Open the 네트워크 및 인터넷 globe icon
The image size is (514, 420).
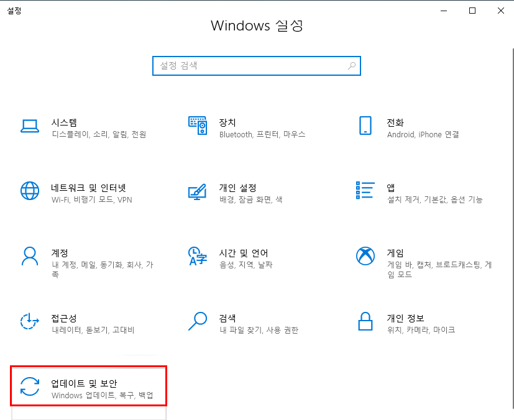[30, 191]
